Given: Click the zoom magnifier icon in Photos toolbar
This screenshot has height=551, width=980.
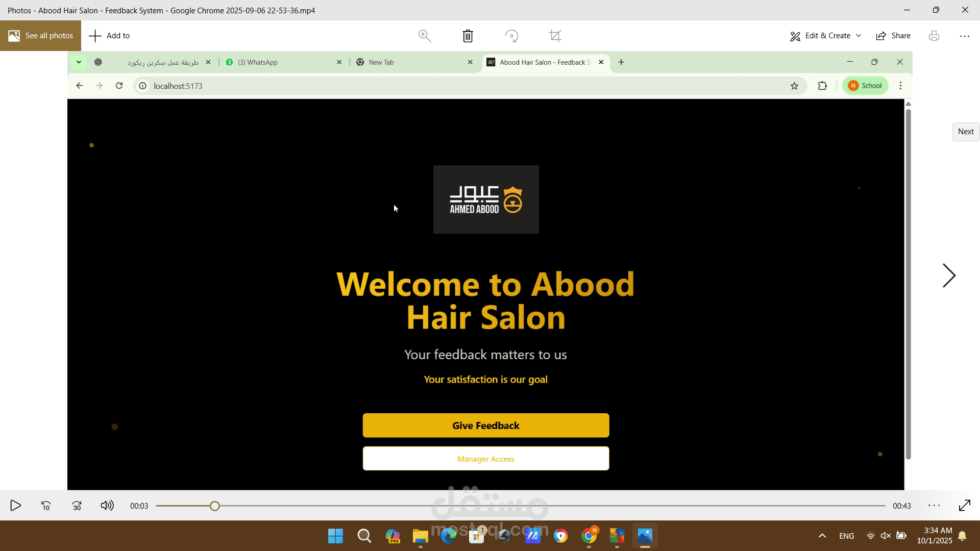Looking at the screenshot, I should click(x=425, y=36).
